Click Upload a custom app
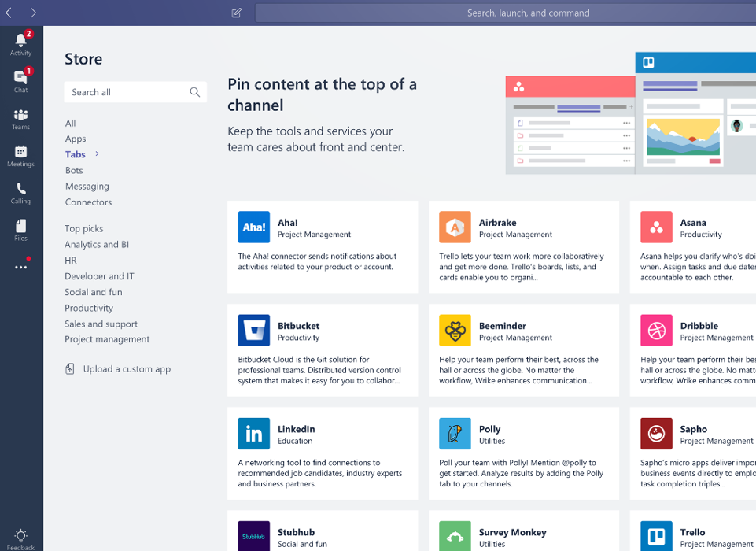 [127, 369]
